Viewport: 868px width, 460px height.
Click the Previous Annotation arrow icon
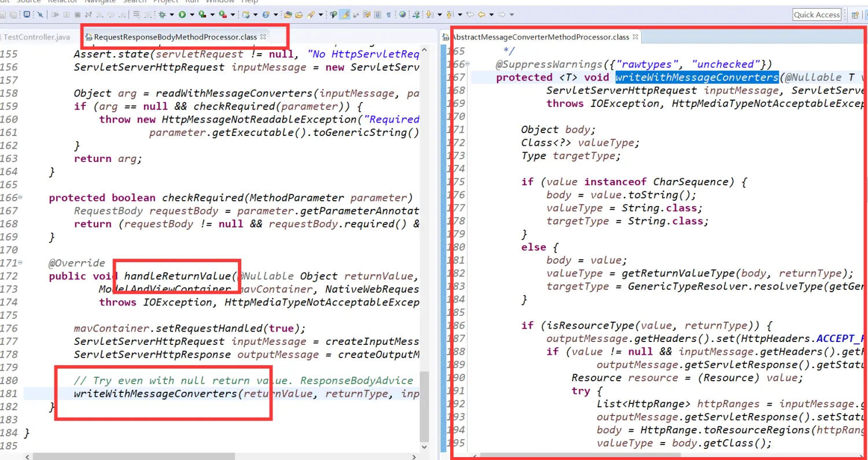[x=449, y=14]
